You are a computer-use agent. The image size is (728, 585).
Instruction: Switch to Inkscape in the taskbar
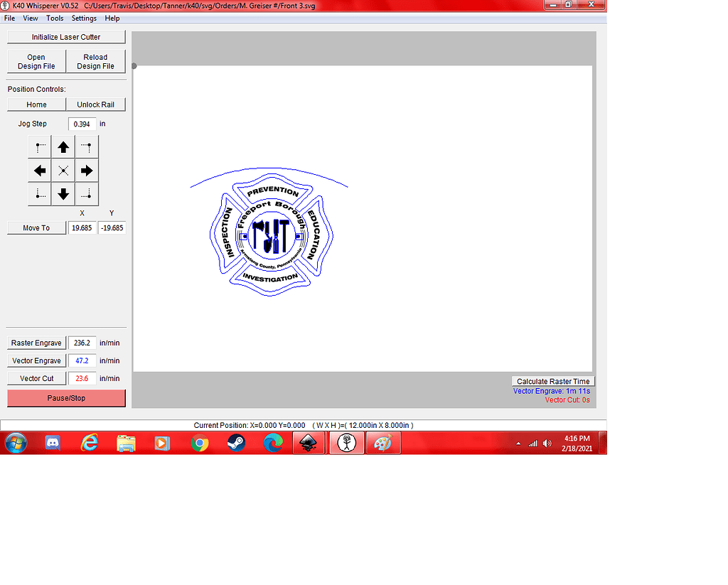[x=309, y=443]
